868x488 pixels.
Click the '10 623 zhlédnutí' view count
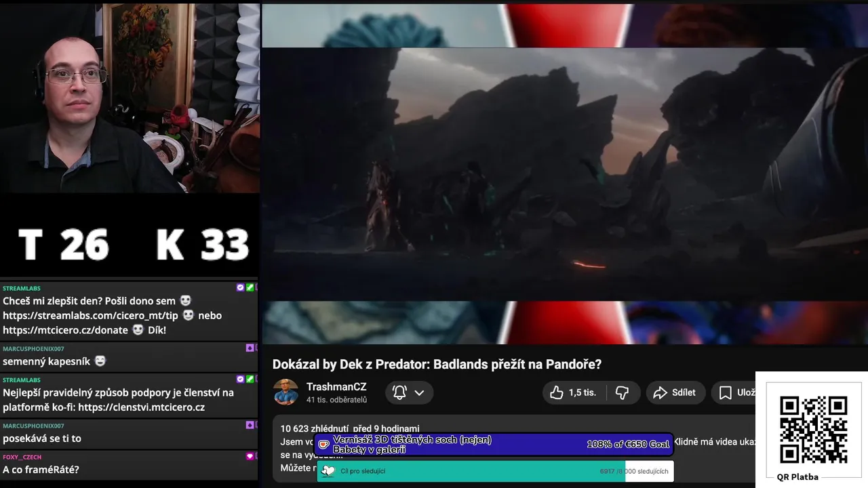(x=315, y=428)
